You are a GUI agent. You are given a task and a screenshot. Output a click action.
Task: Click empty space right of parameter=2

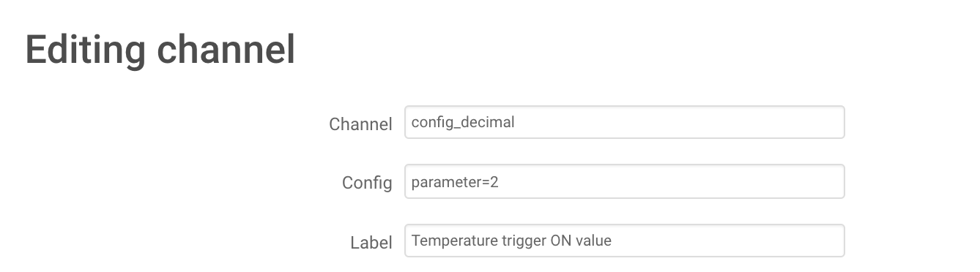[x=670, y=181]
